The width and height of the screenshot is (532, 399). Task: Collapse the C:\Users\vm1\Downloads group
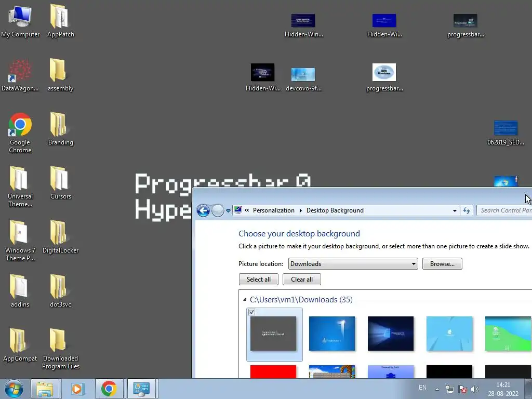[x=245, y=299]
